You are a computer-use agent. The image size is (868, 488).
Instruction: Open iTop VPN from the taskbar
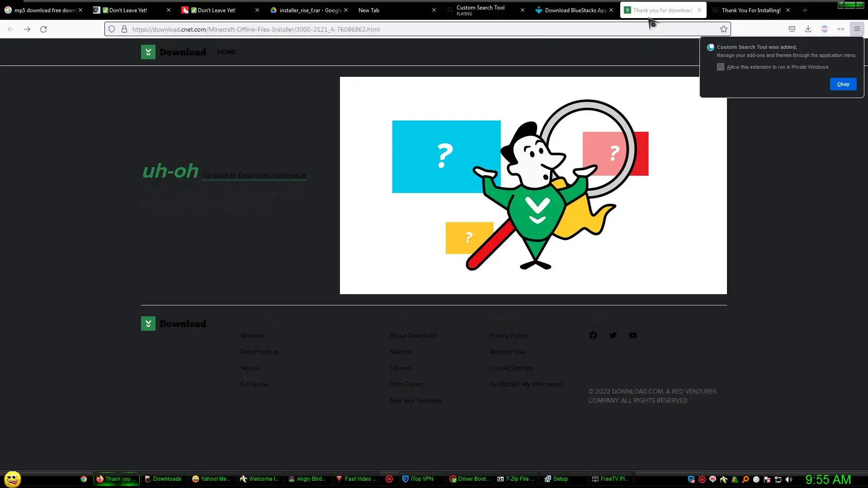(421, 479)
